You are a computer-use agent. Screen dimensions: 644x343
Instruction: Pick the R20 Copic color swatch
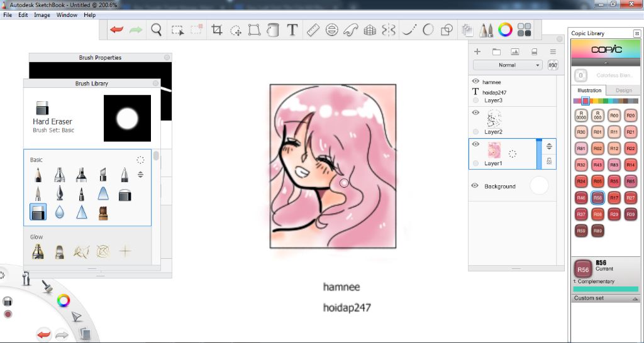630,116
